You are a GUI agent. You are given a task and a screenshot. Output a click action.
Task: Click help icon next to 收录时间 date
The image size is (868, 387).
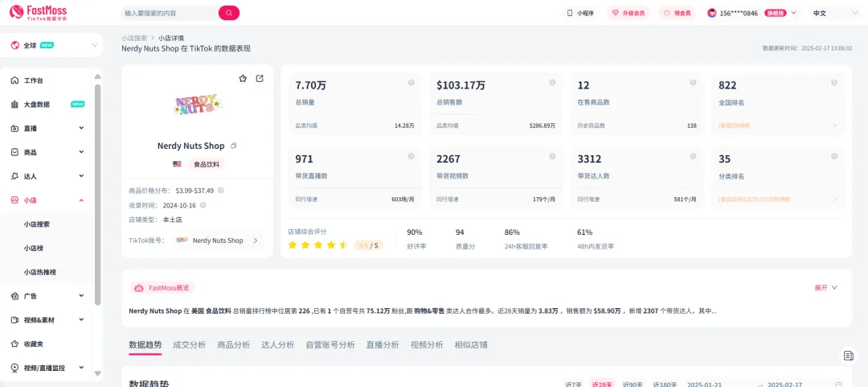[203, 205]
